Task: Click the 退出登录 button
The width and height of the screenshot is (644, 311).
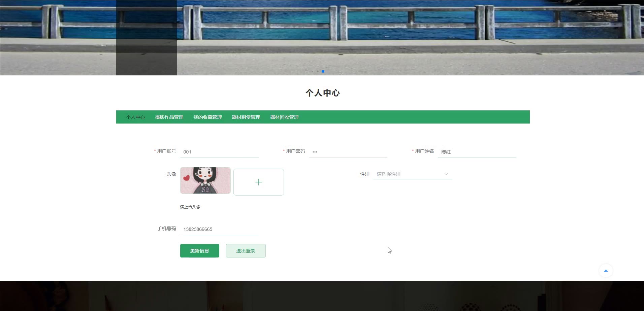Action: (246, 251)
